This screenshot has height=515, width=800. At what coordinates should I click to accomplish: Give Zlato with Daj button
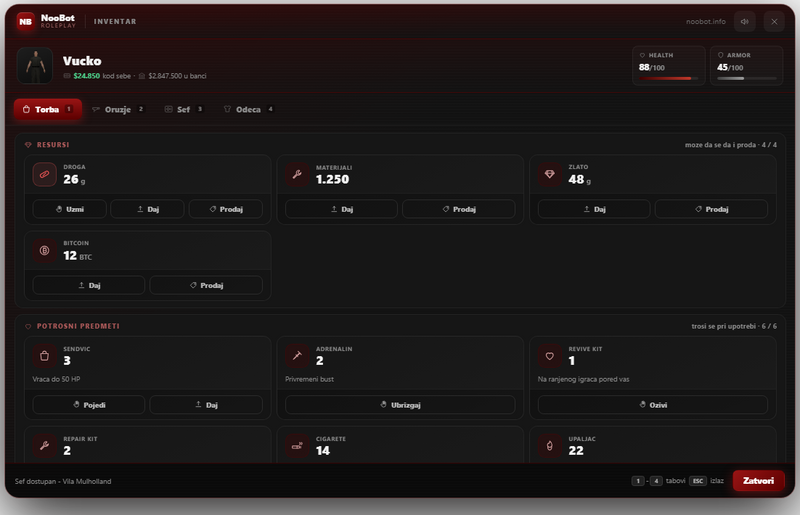[x=594, y=209]
